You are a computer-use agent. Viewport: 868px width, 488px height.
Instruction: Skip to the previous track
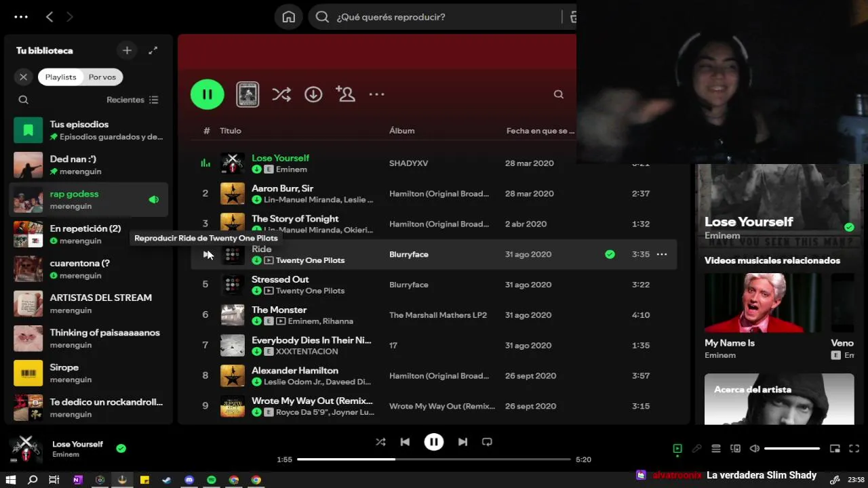coord(405,442)
